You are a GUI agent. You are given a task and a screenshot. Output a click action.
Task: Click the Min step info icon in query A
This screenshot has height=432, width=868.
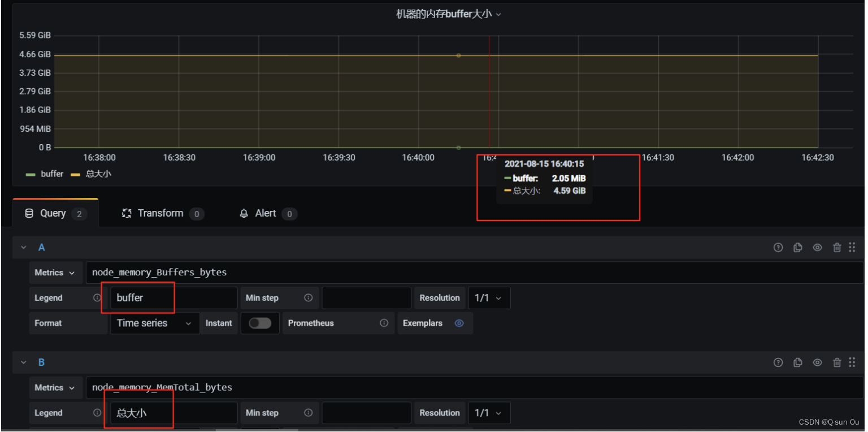point(308,297)
